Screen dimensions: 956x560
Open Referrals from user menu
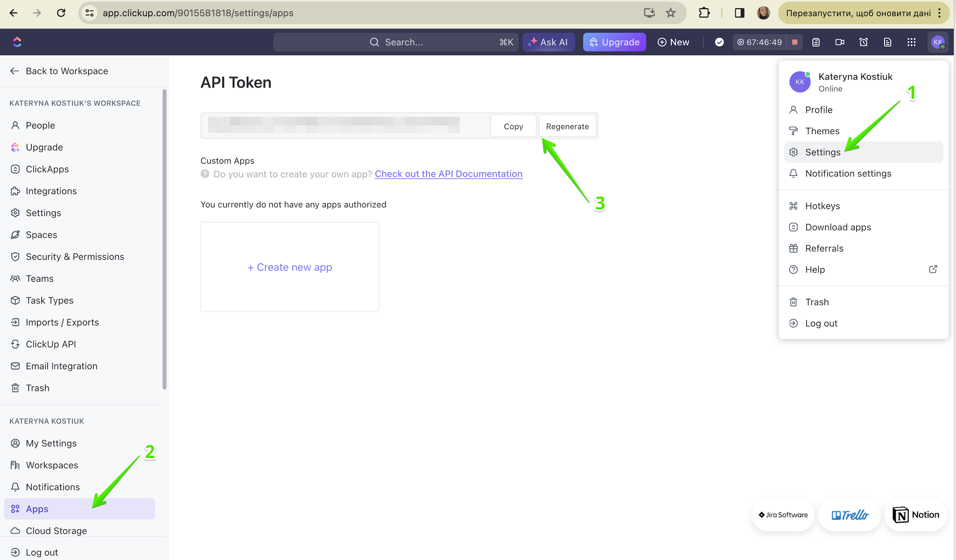click(x=864, y=248)
